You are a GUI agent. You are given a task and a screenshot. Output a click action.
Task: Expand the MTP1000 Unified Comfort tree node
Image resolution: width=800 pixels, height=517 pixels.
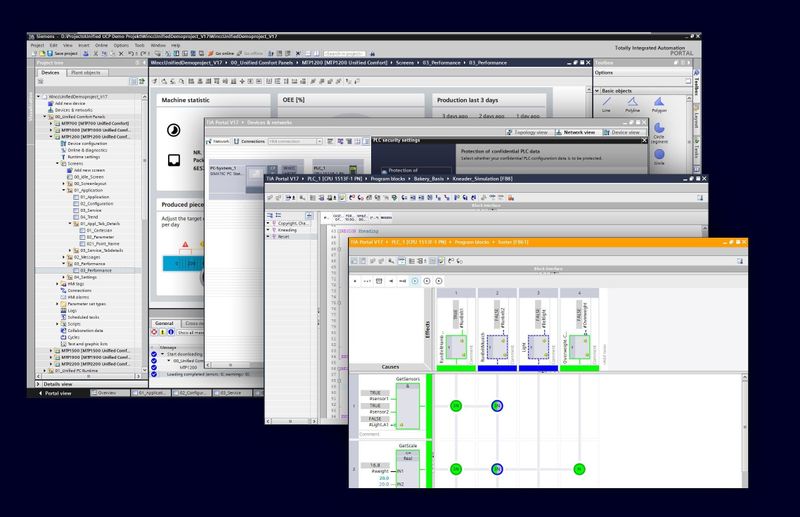coord(51,130)
